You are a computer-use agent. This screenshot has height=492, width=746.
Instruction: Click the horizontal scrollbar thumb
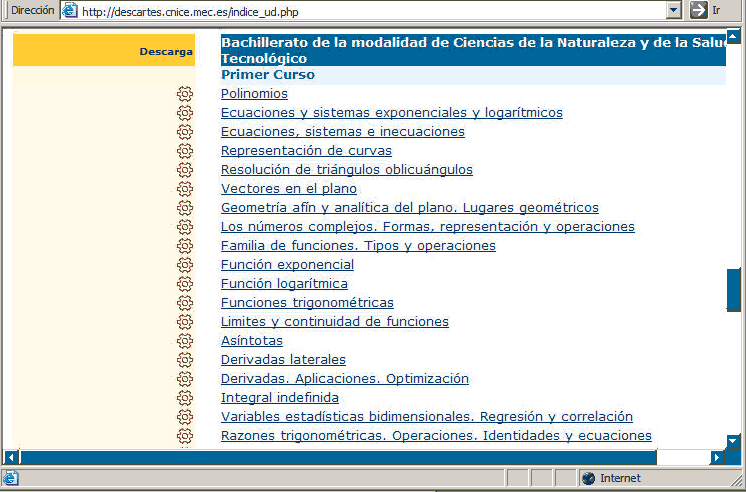(x=337, y=457)
